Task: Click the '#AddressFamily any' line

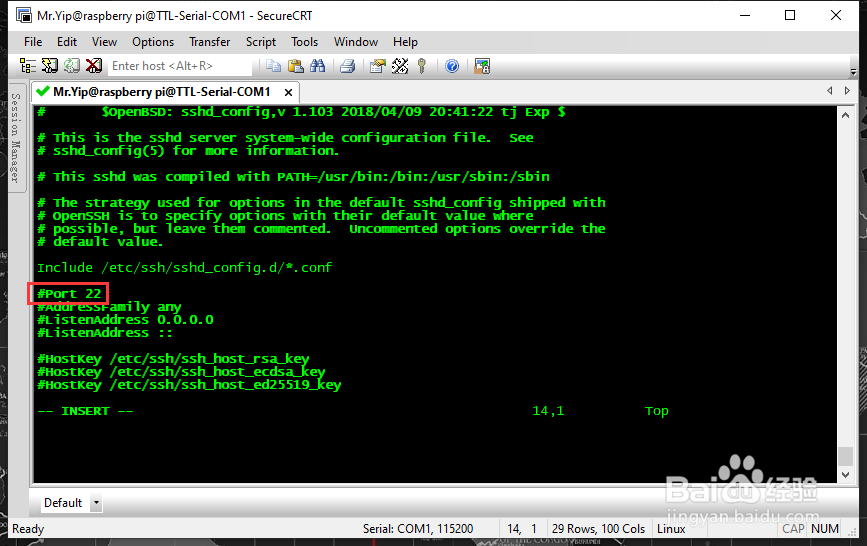Action: click(x=109, y=307)
